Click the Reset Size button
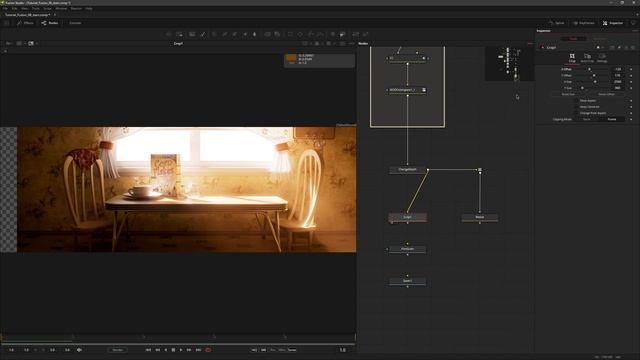Viewport: 640px width, 360px height. coord(568,94)
